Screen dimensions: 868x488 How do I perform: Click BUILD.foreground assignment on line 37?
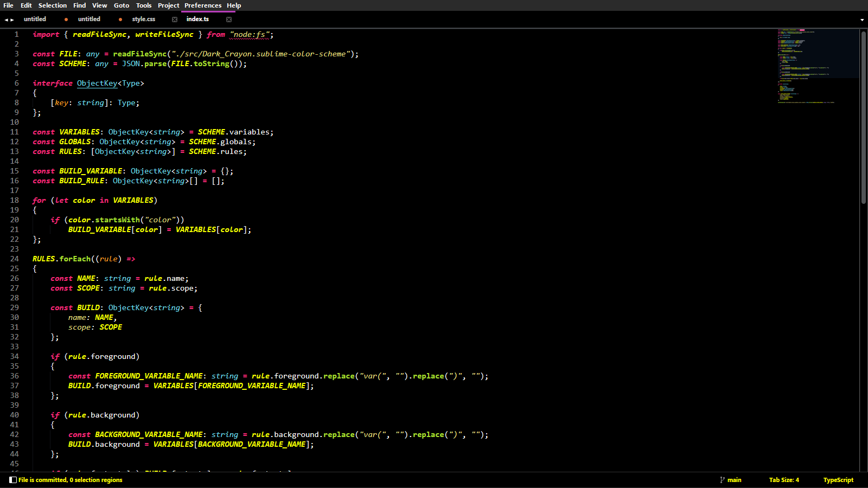[104, 386]
